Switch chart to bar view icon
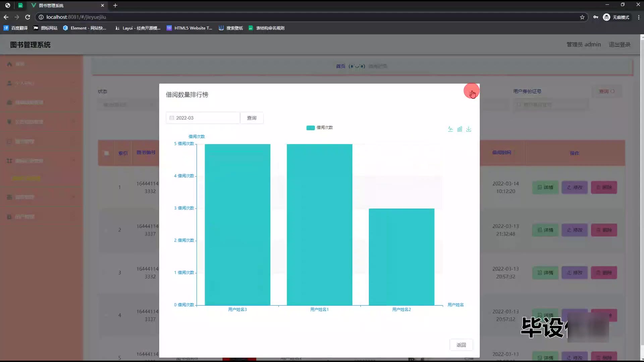 point(460,129)
